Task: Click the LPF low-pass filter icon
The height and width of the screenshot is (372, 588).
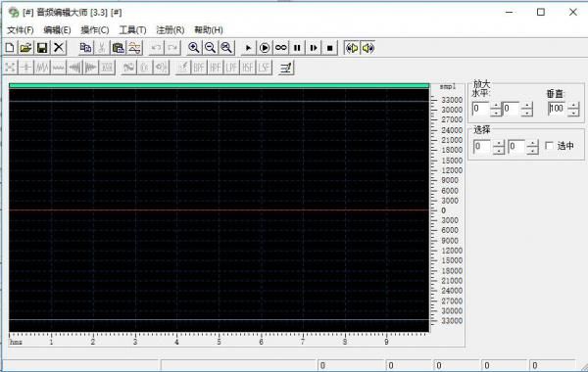Action: tap(231, 68)
